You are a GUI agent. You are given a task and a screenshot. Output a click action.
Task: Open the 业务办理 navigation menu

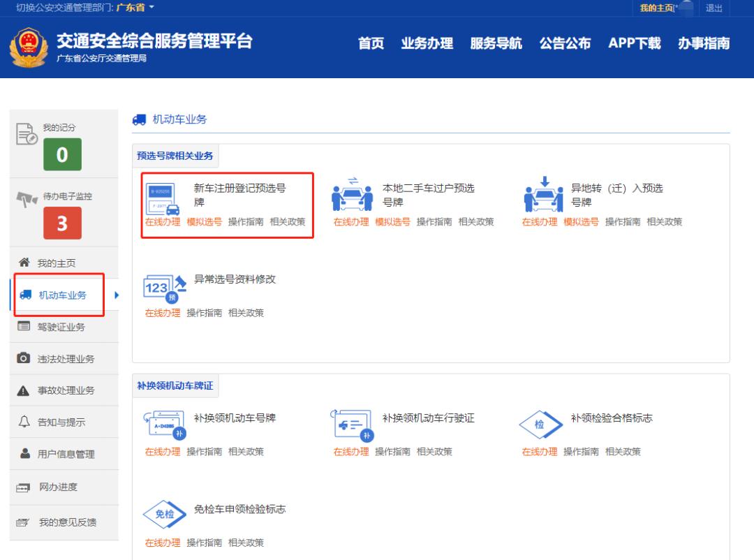427,43
